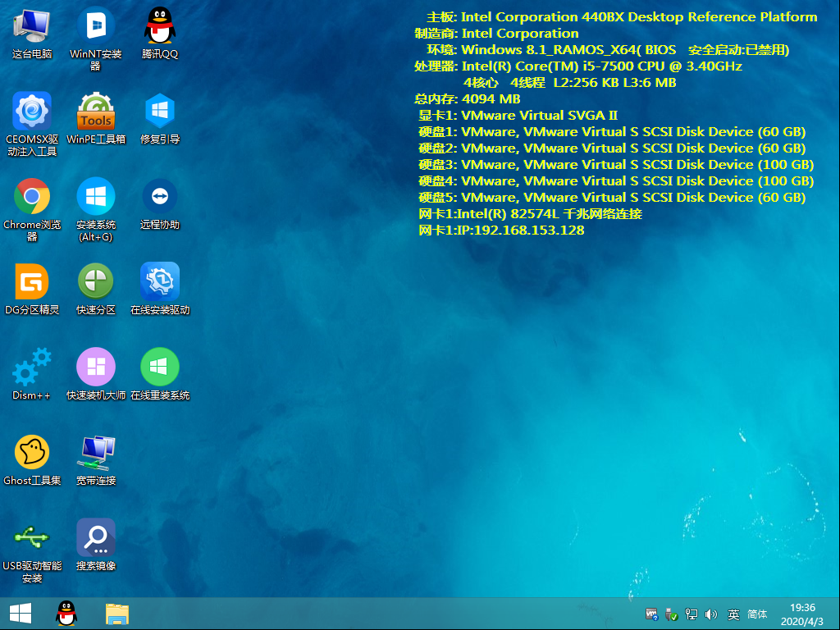Click the 处理器 i5-7500 CPU line
Viewport: 840px width, 630px height.
[x=578, y=66]
